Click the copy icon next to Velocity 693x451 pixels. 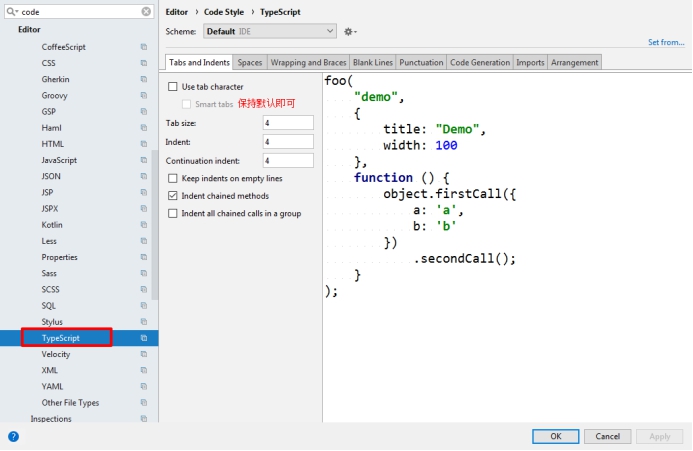click(x=144, y=354)
